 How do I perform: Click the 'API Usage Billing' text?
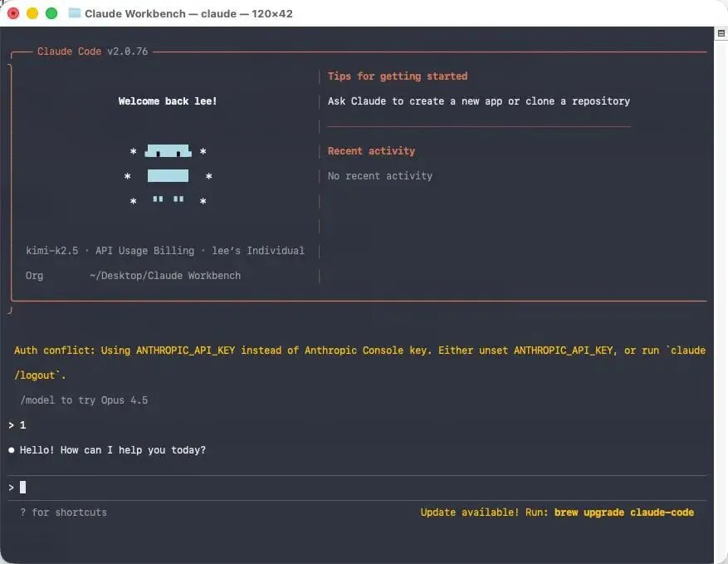pyautogui.click(x=145, y=251)
